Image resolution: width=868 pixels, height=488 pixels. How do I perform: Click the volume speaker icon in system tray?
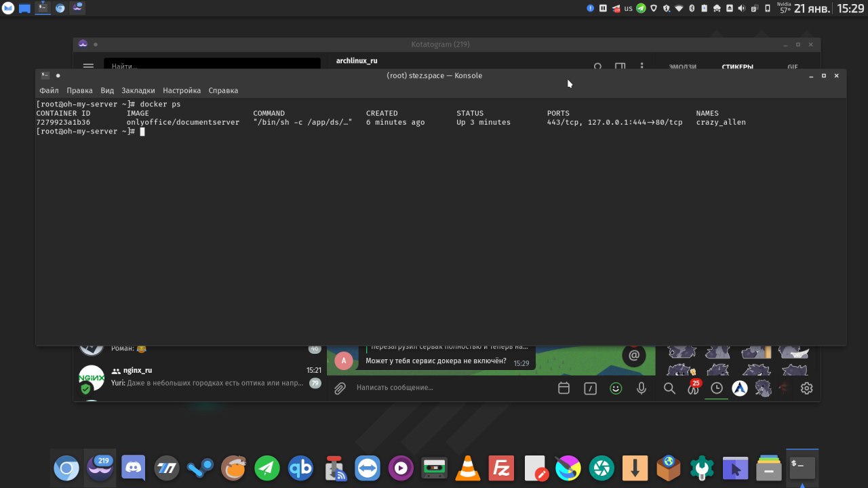point(741,8)
